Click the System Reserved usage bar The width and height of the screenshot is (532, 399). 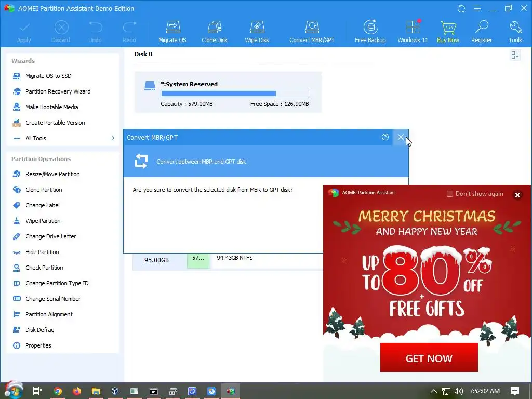click(235, 94)
